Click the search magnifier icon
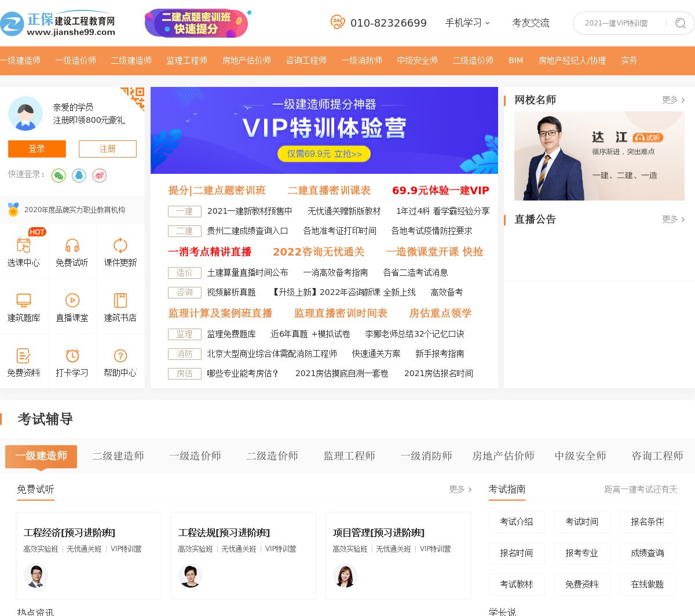This screenshot has height=616, width=695. tap(681, 23)
